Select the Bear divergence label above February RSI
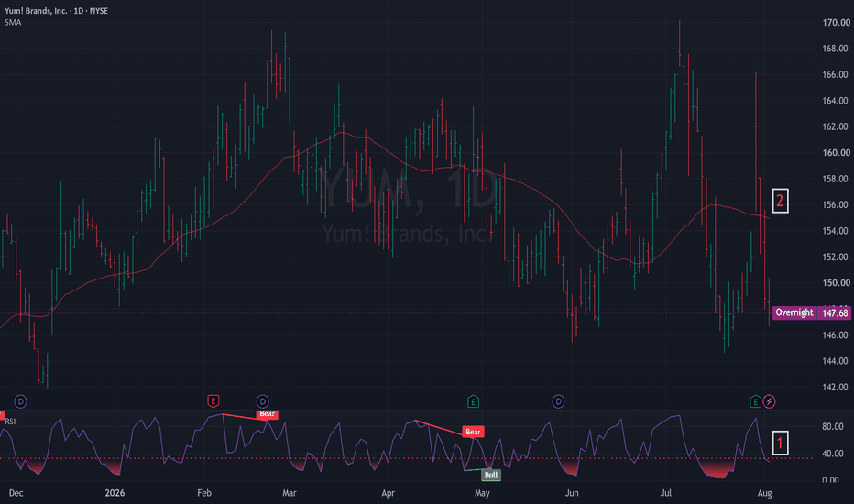 [267, 414]
